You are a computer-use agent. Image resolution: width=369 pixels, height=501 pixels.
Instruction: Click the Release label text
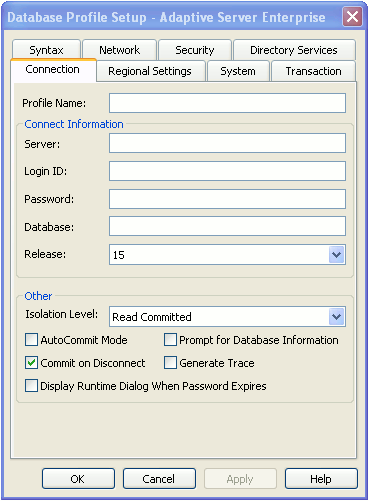coord(45,254)
